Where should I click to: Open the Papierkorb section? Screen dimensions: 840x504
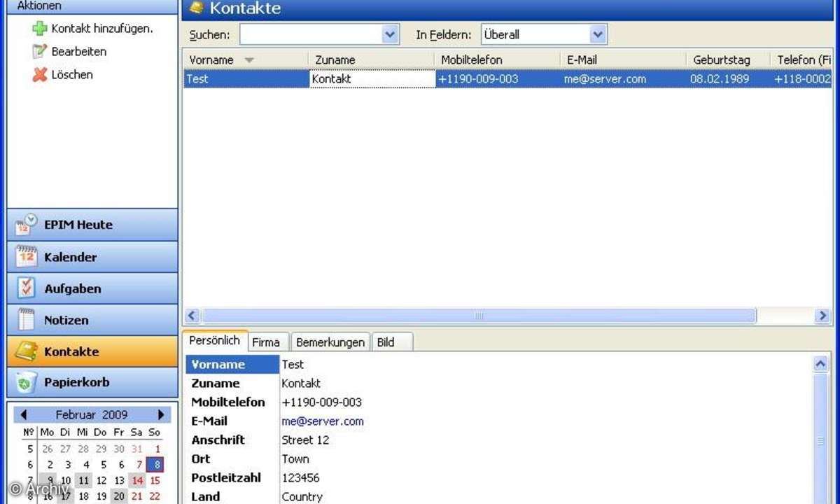coord(92,382)
